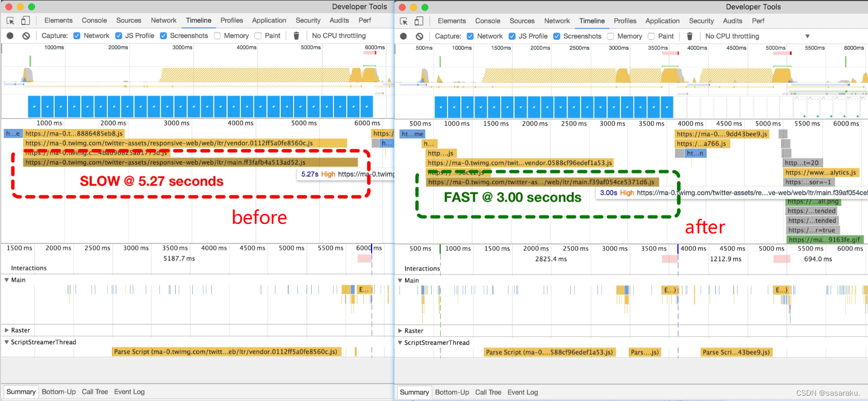
Task: Switch to Call Tree tab in left window
Action: click(x=95, y=391)
